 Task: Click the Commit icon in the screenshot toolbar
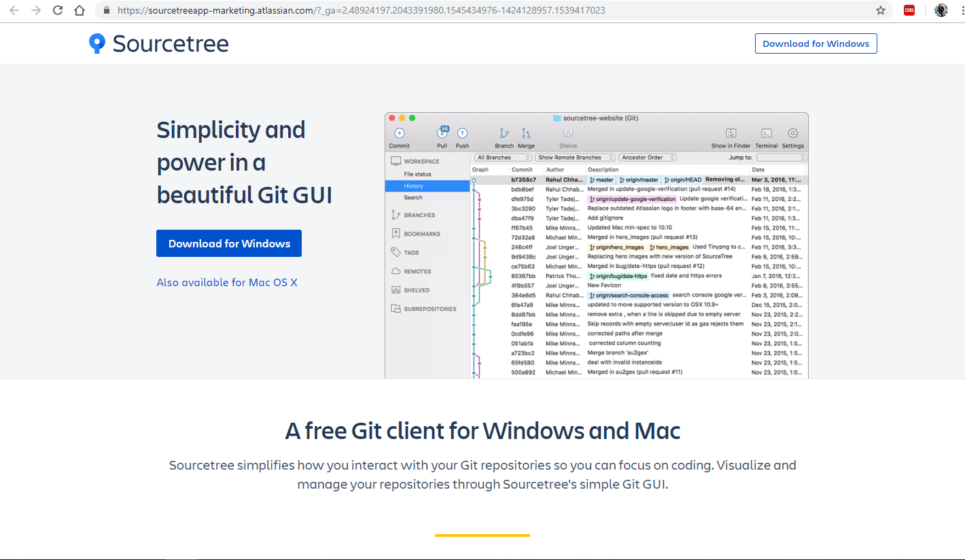(x=400, y=133)
